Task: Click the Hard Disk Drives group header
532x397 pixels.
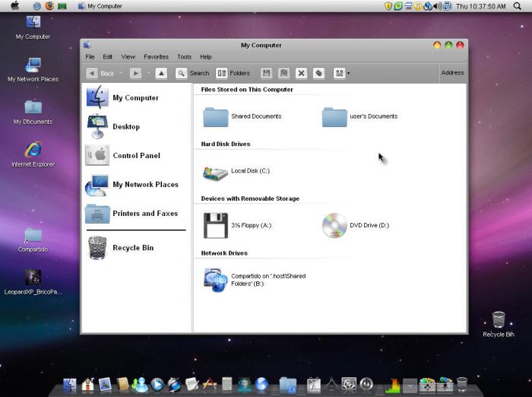Action: (226, 144)
